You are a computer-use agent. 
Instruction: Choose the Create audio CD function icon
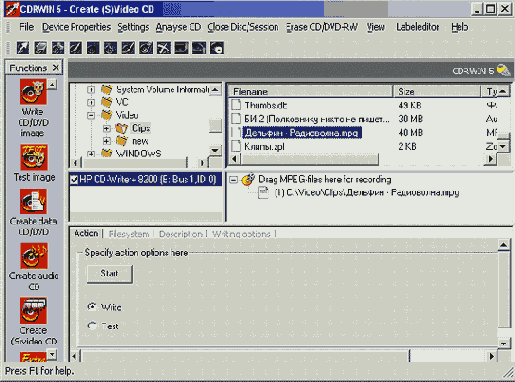click(34, 256)
